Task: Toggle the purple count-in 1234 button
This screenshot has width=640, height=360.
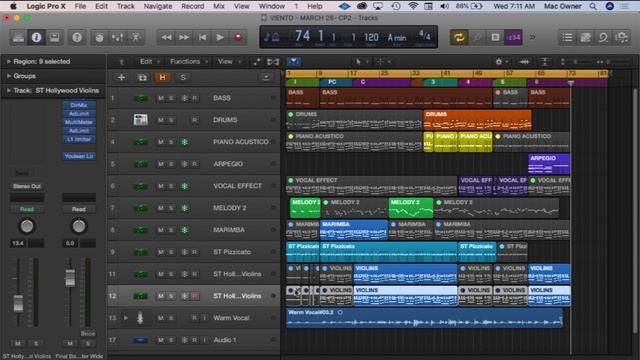Action: coord(513,38)
